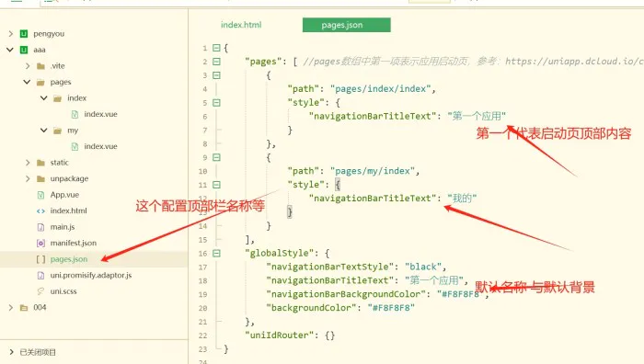Select the pages.json editor tab
Viewport: 644px width, 364px height.
point(346,25)
